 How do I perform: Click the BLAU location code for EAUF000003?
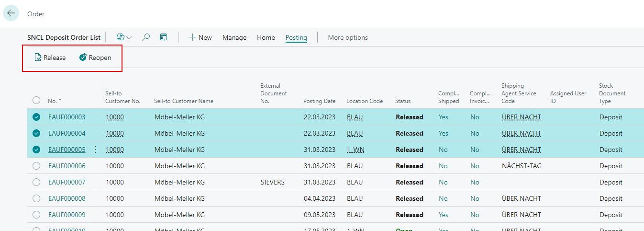(355, 117)
